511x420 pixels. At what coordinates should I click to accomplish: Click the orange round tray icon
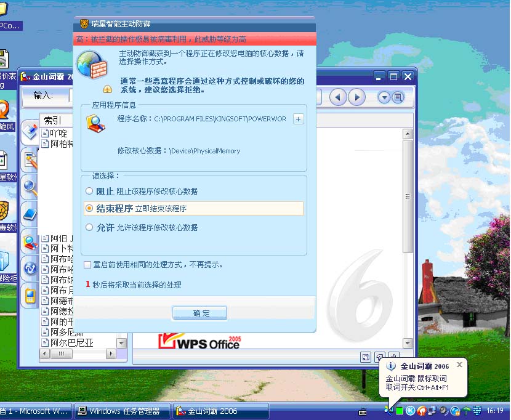pyautogui.click(x=422, y=411)
